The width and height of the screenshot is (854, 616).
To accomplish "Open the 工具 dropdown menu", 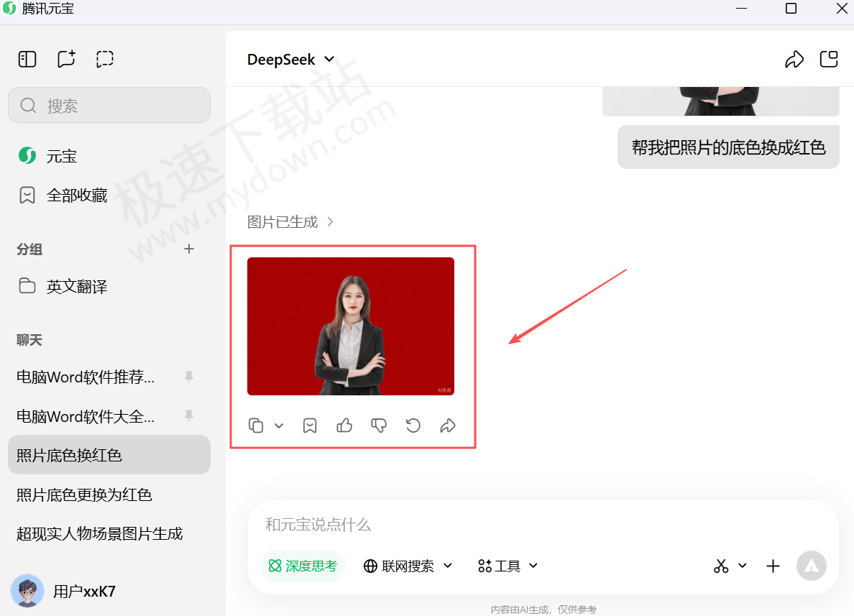I will 507,566.
